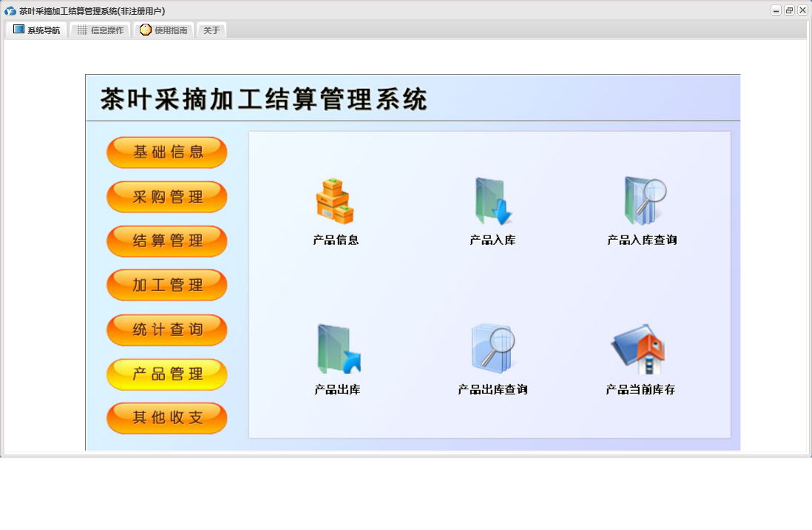
Task: Open the 产品入库 folder icon
Action: tap(493, 201)
